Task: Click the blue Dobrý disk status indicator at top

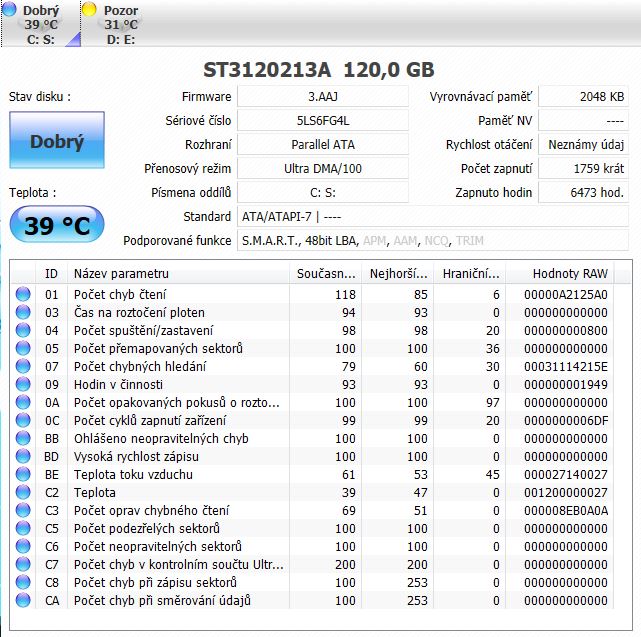Action: (x=9, y=10)
